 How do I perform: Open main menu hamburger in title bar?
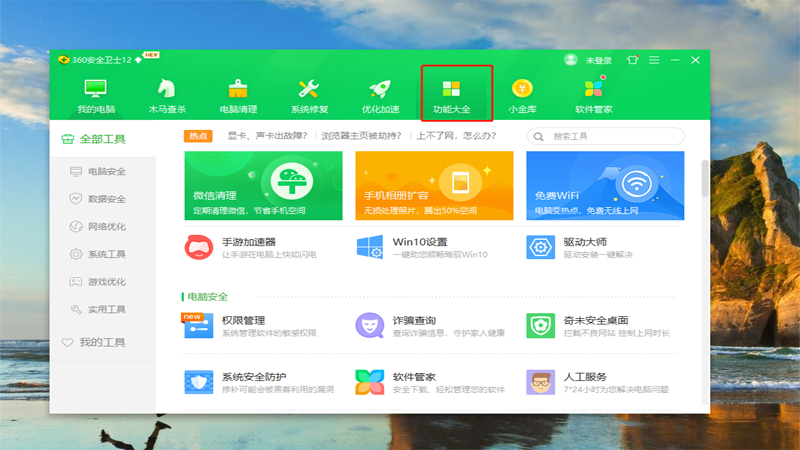click(653, 60)
